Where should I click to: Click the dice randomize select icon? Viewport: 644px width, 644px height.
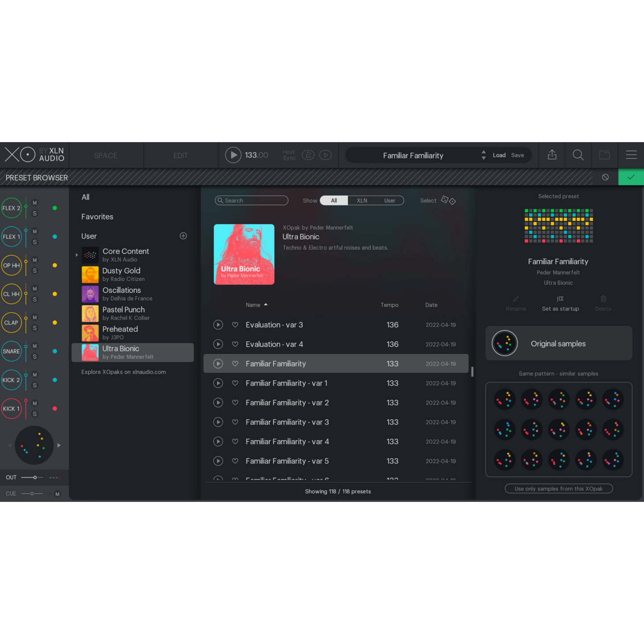(x=448, y=201)
